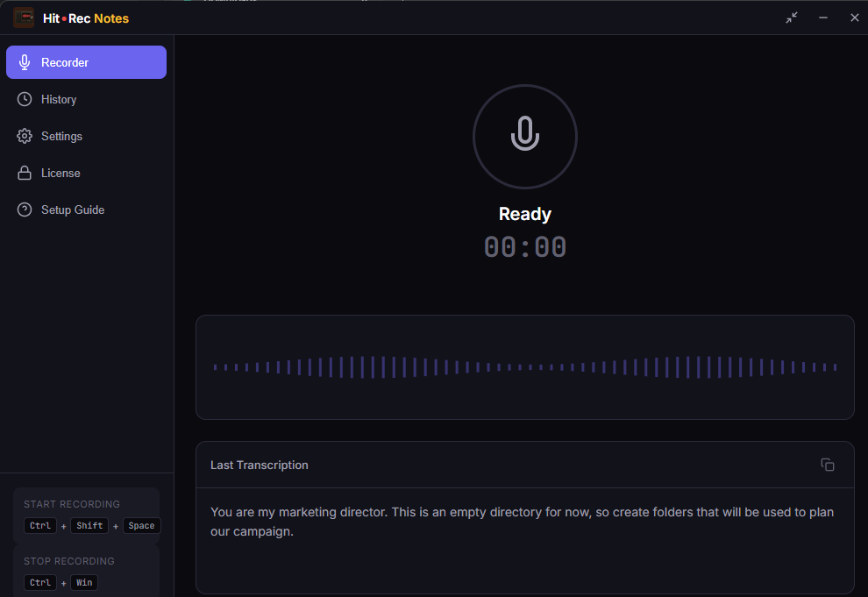Open the License page
868x597 pixels.
click(86, 174)
